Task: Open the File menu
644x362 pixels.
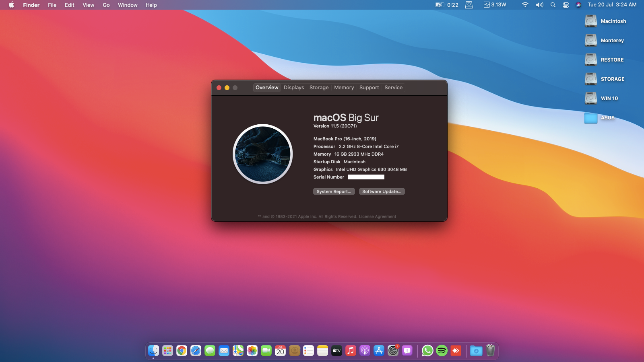Action: point(52,5)
